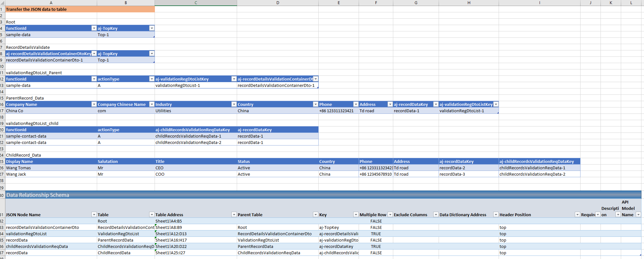
Task: Click the Industry column filter arrow
Action: click(234, 104)
